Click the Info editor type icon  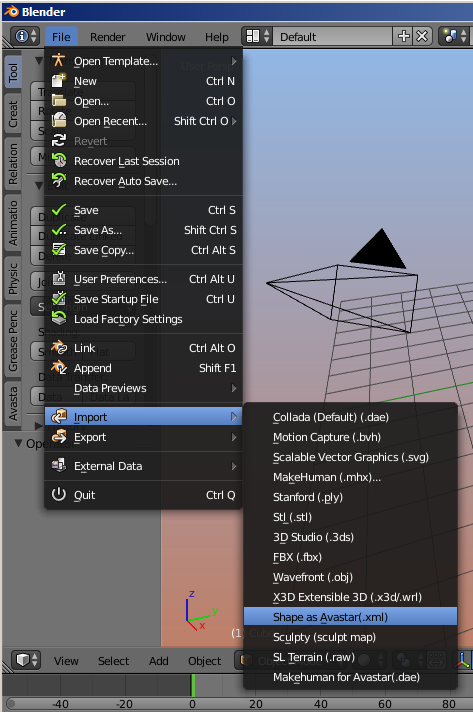(25, 36)
